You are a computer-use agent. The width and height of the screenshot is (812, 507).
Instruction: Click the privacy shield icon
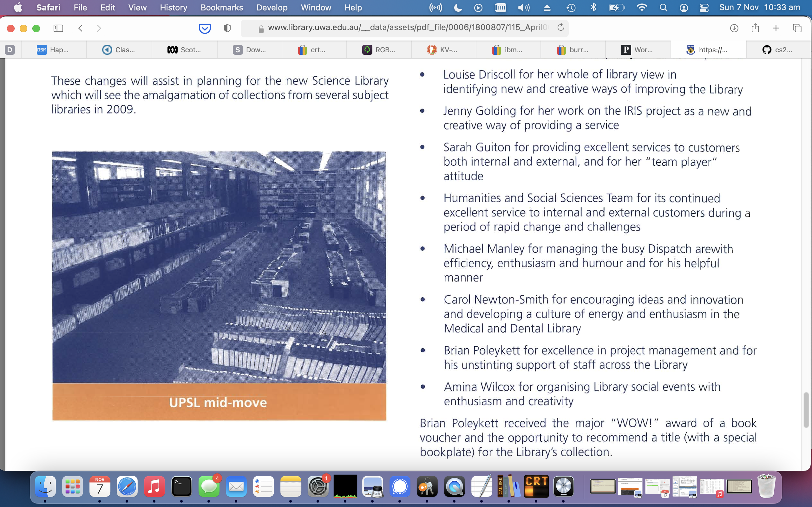(x=227, y=29)
